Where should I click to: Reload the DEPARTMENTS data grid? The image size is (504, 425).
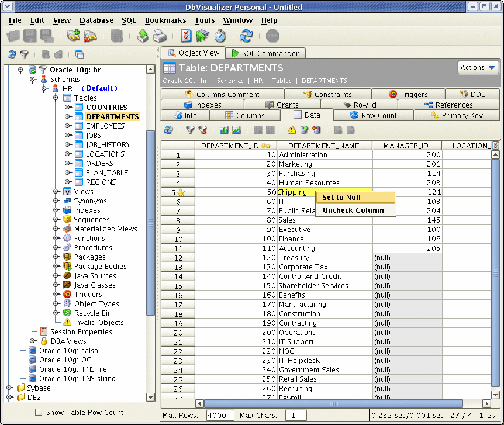click(x=169, y=130)
